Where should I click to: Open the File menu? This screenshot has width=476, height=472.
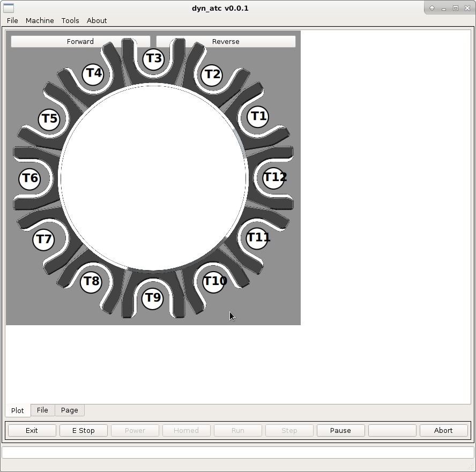pos(12,21)
